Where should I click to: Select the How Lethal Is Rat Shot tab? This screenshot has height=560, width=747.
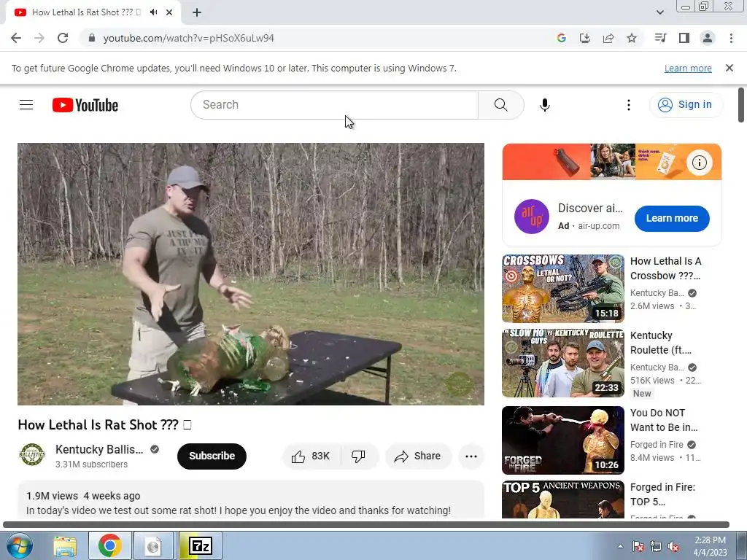(86, 12)
